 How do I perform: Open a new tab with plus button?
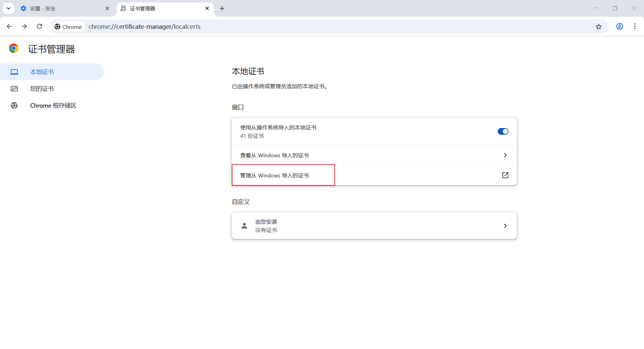[x=222, y=8]
